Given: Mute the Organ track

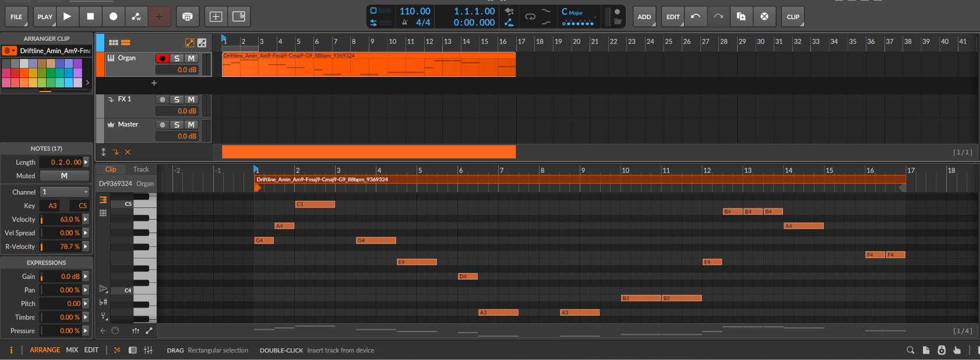Looking at the screenshot, I should [x=191, y=58].
